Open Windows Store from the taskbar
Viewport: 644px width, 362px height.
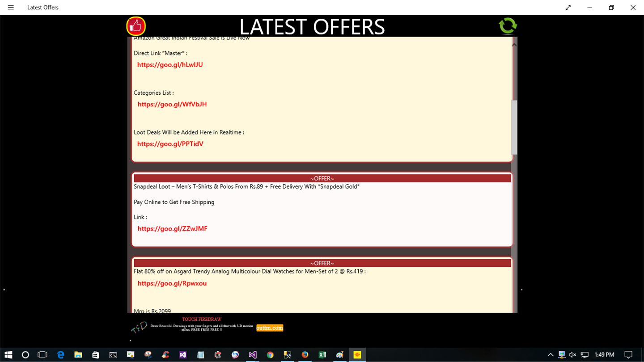[x=95, y=355]
